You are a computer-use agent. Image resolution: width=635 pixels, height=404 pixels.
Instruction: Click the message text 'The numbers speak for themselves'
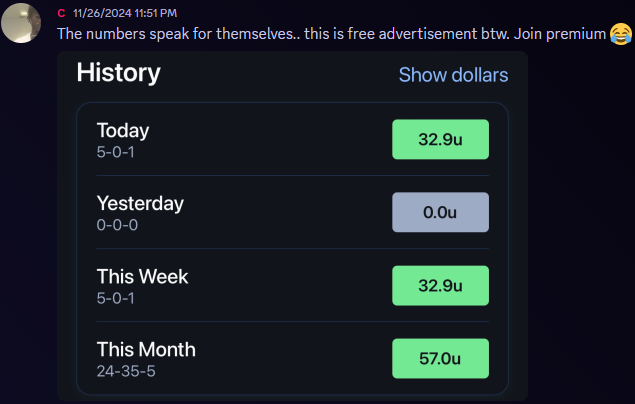175,34
